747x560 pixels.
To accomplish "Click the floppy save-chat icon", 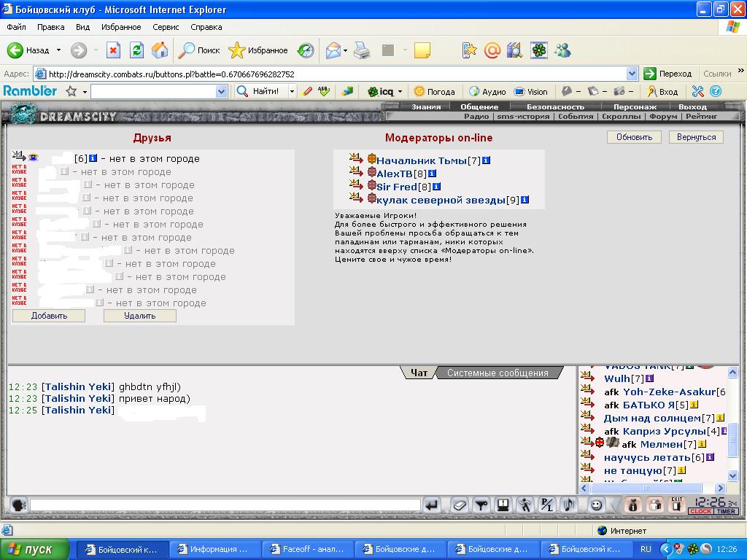I will (x=503, y=505).
